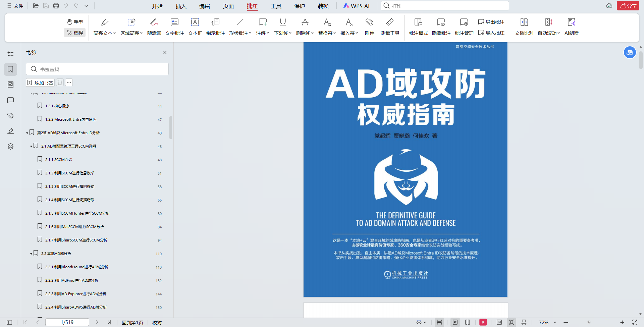
Task: Jump back using 回到第1页 button
Action: 132,322
